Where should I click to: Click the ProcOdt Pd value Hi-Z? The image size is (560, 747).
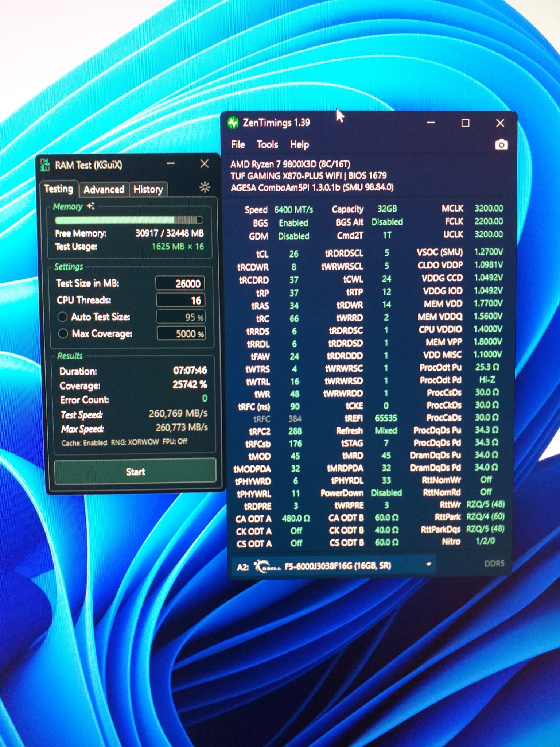[x=487, y=380]
